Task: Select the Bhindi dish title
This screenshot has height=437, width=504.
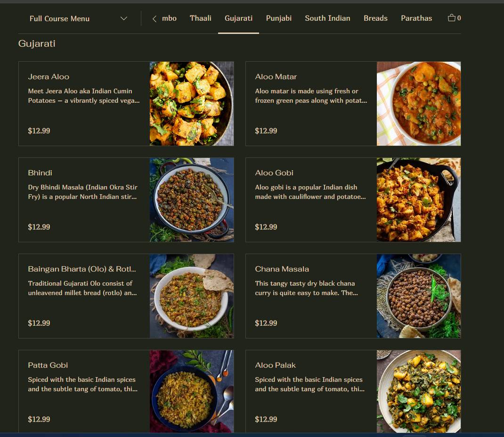Action: tap(40, 173)
